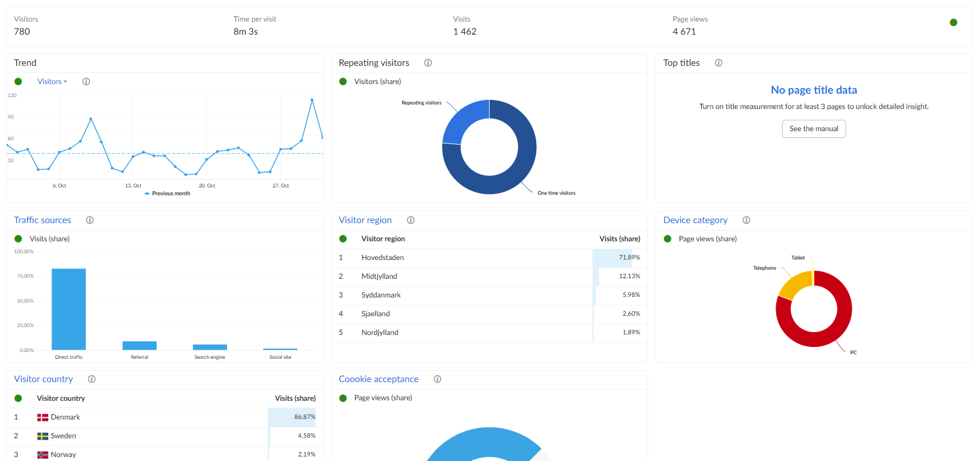
Task: Click the info icon next to Trend Visitors
Action: [86, 82]
